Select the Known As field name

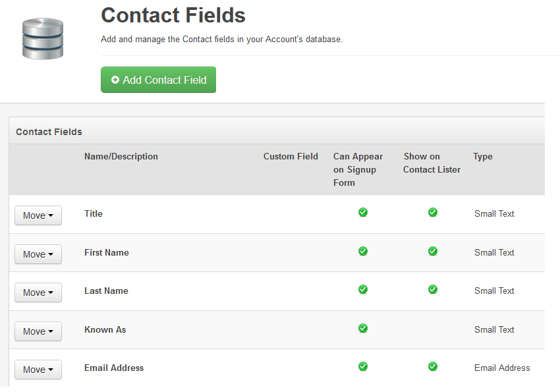(x=105, y=329)
